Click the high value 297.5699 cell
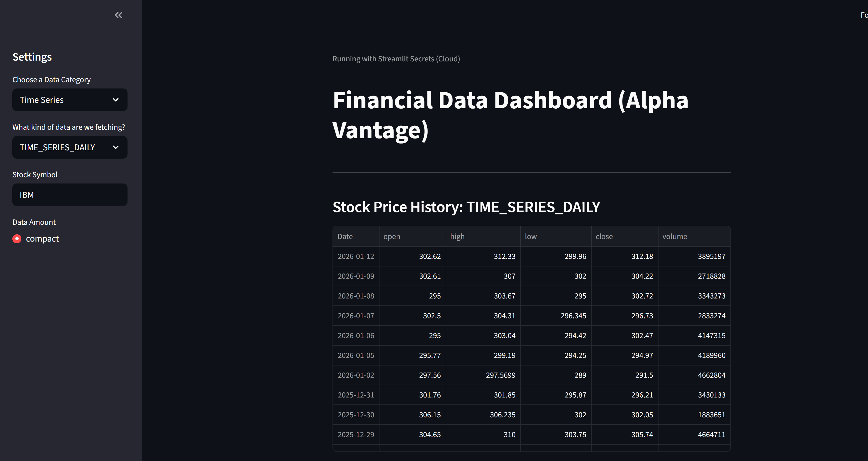Screen dimensions: 868x461 [483, 375]
